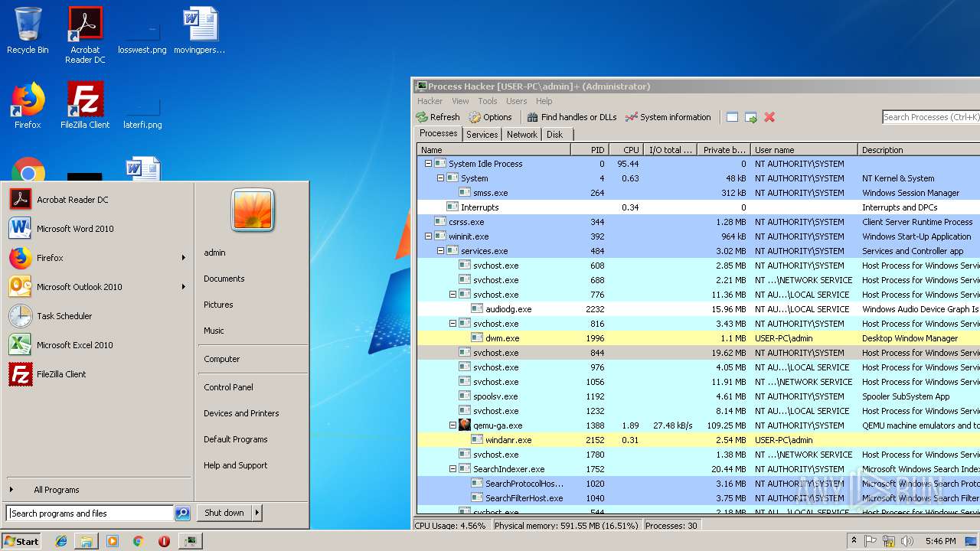Open Documents from Start menu
Viewport: 980px width, 551px height.
point(224,279)
